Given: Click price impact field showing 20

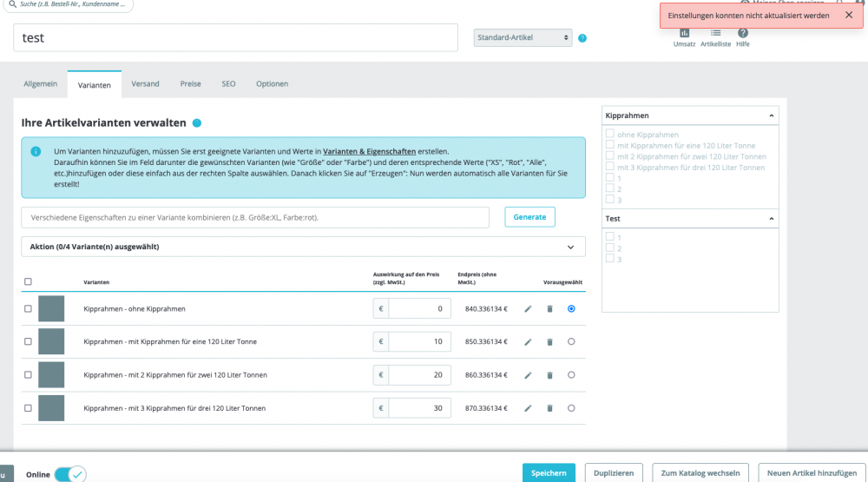Looking at the screenshot, I should click(419, 375).
